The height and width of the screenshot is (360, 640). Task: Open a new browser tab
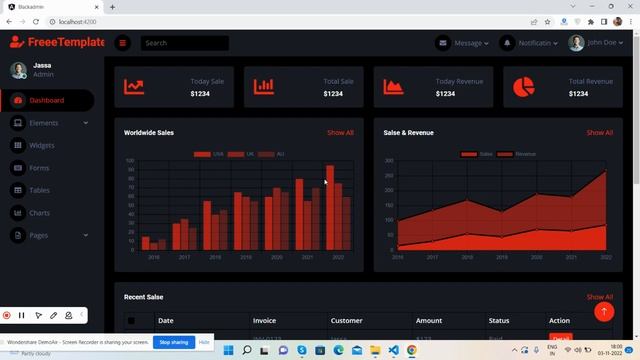pyautogui.click(x=112, y=7)
